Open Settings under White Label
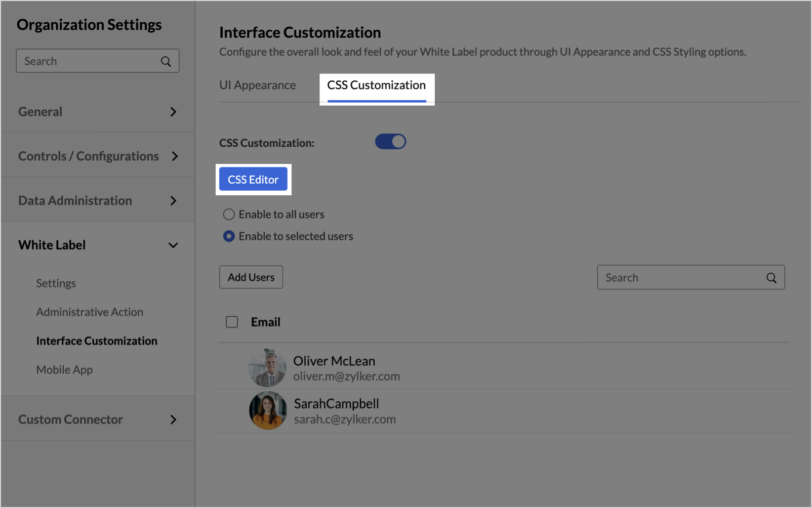The width and height of the screenshot is (812, 508). (56, 283)
